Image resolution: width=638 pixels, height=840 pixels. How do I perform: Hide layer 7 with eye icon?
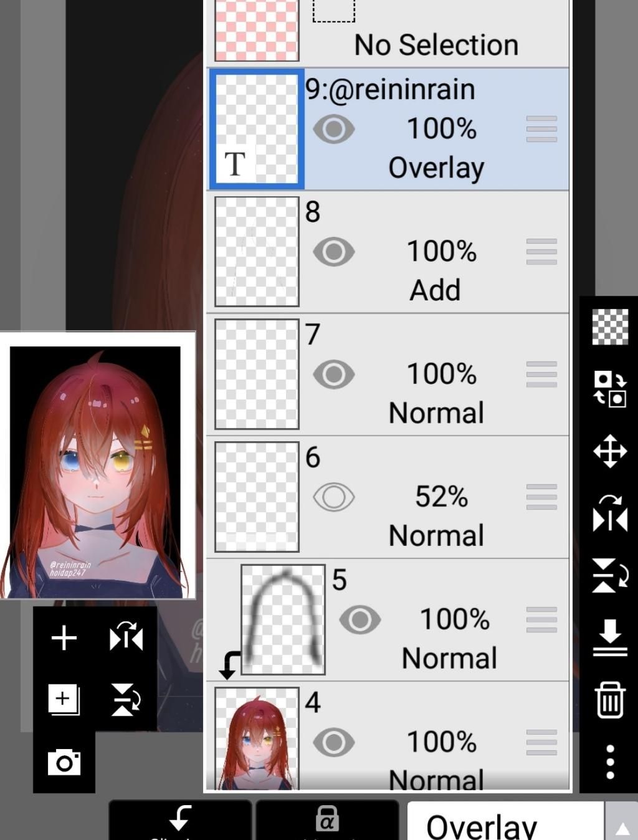pos(334,375)
